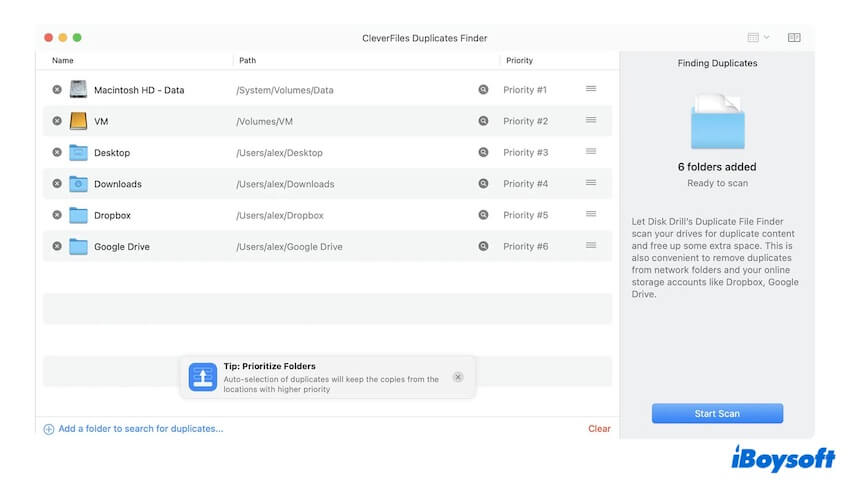Viewport: 850px width, 480px height.
Task: Reveal Downloads path with magnifier icon
Action: pyautogui.click(x=483, y=184)
